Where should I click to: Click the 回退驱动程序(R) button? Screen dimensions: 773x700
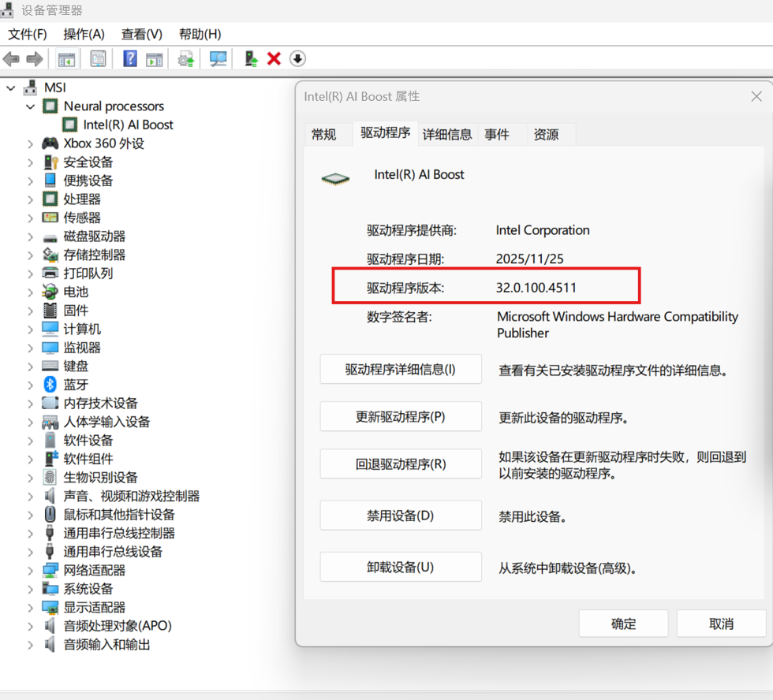coord(400,464)
